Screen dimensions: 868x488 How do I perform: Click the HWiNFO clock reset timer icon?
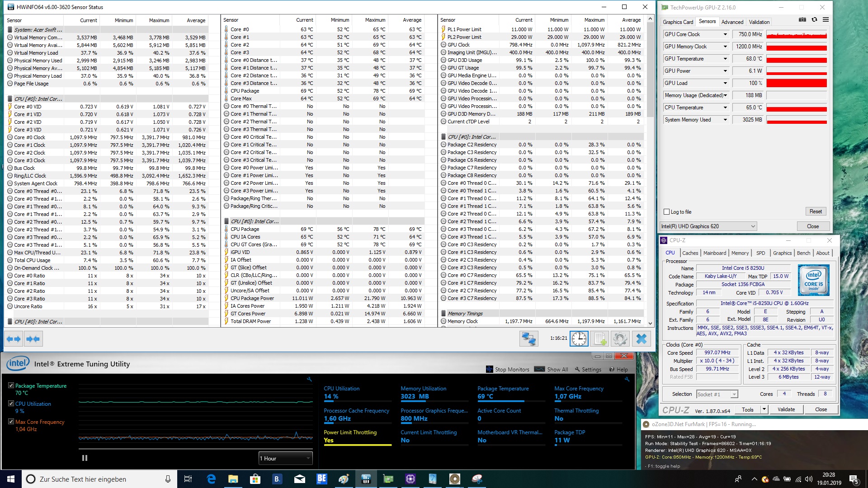point(579,339)
